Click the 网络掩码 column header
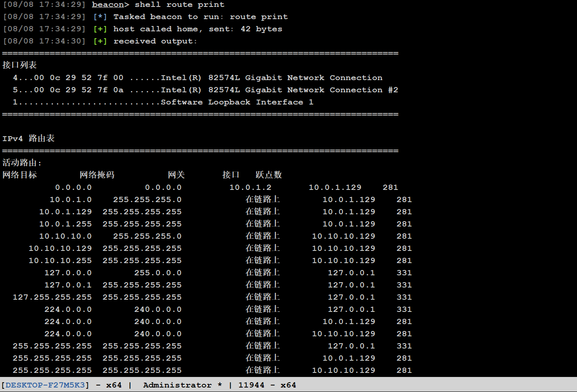The height and width of the screenshot is (392, 577). point(97,175)
